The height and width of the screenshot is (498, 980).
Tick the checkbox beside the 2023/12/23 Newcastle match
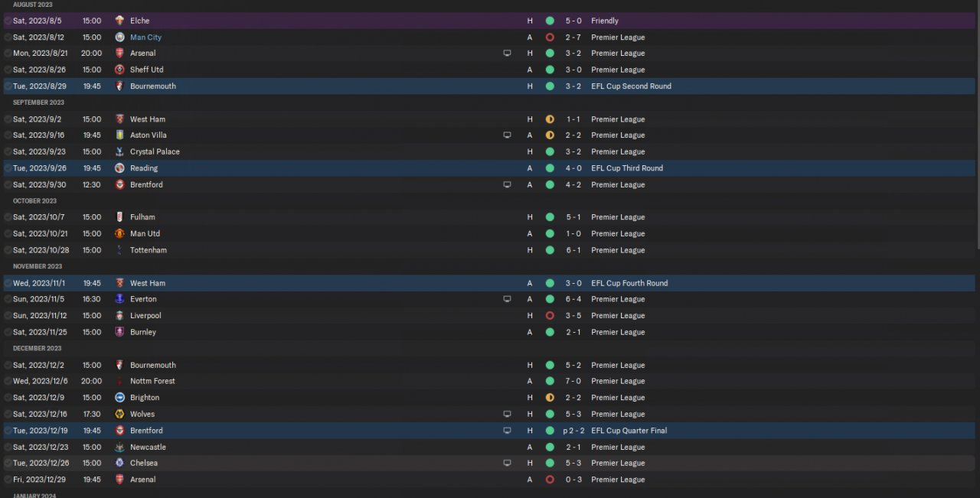click(8, 447)
